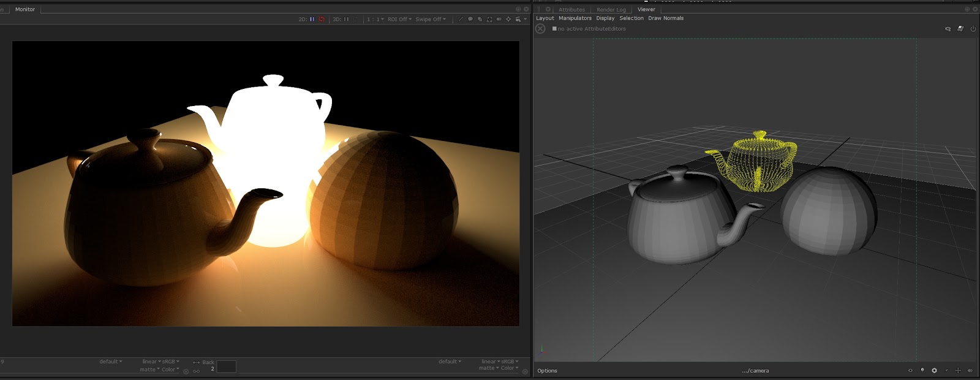Viewport: 980px width, 380px height.
Task: Expand the ROI Off dropdown
Action: tap(399, 20)
